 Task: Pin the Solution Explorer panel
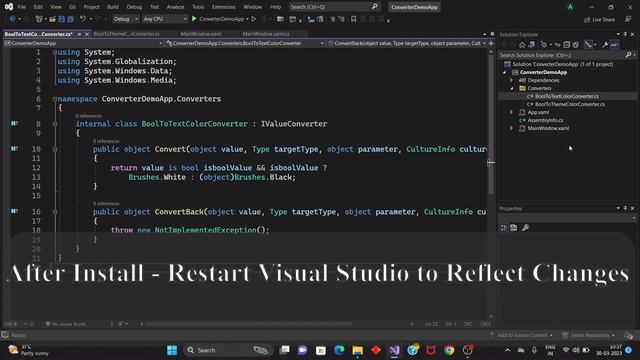coord(625,34)
